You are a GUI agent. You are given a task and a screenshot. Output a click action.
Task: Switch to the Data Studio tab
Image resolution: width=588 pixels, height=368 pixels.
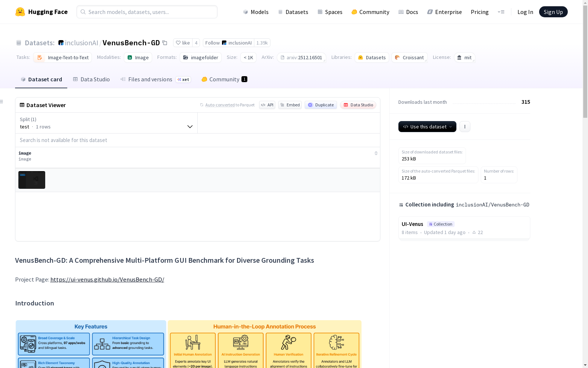92,79
